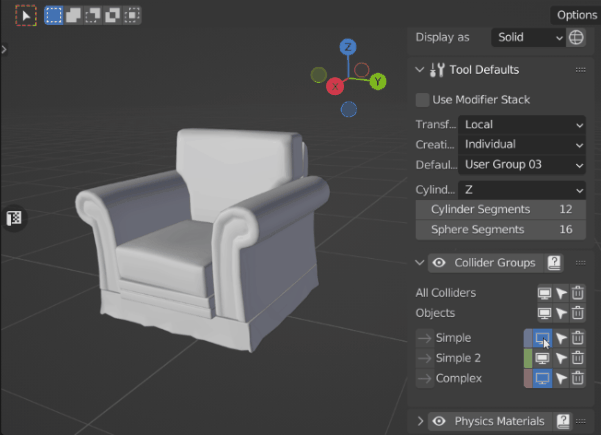
Task: Click the asset shelf toggle icon
Action: tap(14, 218)
